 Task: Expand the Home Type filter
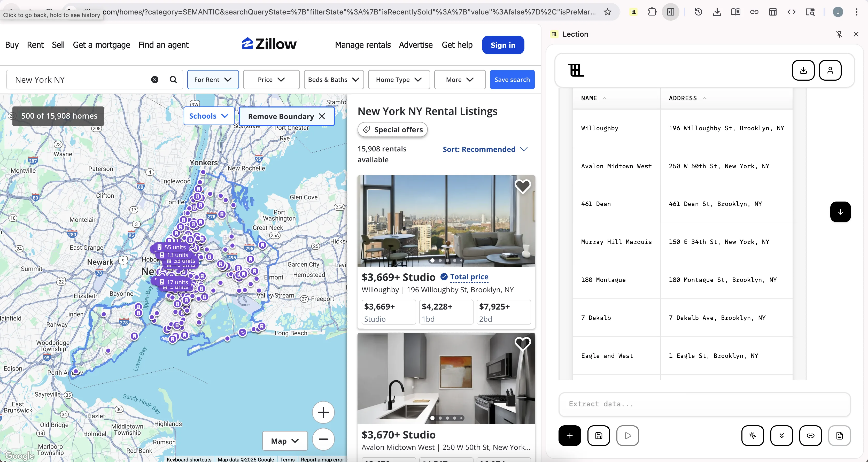click(x=399, y=80)
